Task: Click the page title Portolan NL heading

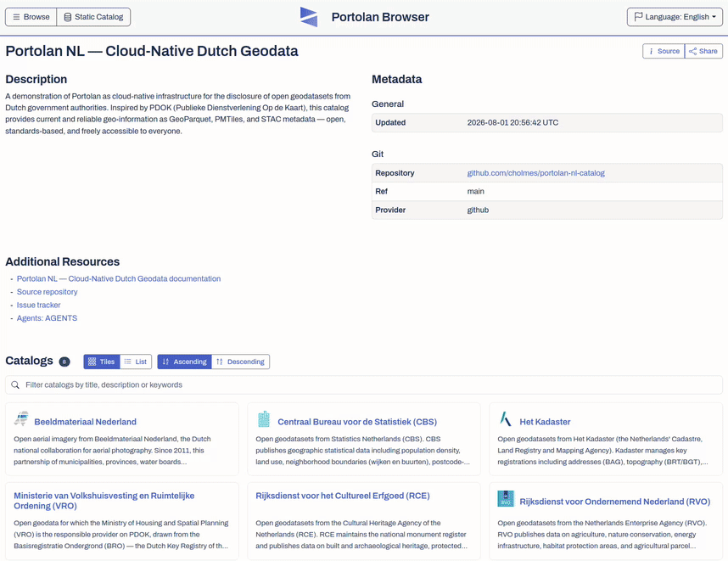Action: coord(152,51)
